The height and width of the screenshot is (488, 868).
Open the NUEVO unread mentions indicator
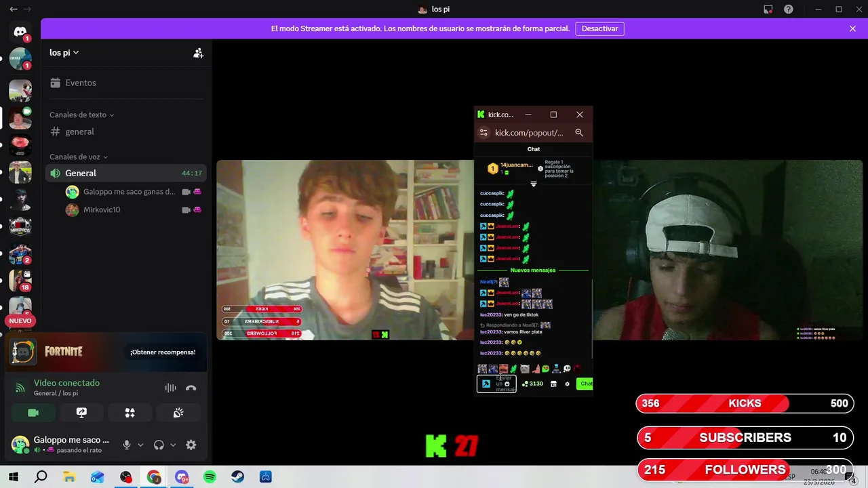pyautogui.click(x=20, y=321)
